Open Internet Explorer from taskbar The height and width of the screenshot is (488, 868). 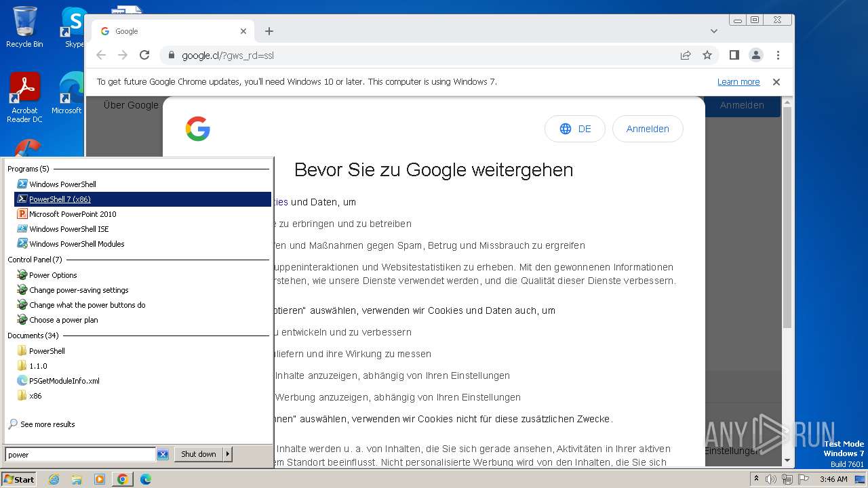(x=54, y=479)
